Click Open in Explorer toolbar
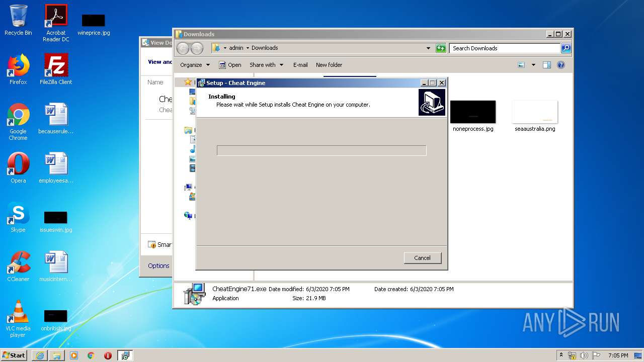This screenshot has width=644, height=362. (x=230, y=65)
